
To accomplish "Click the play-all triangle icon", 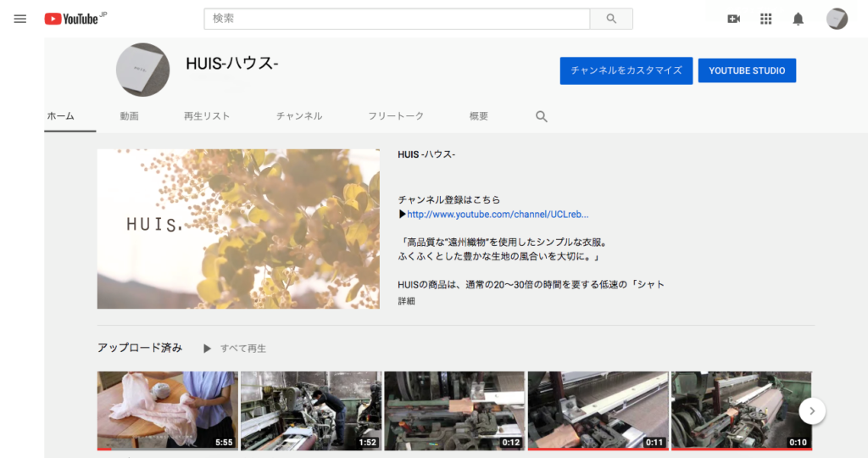I will click(x=207, y=349).
